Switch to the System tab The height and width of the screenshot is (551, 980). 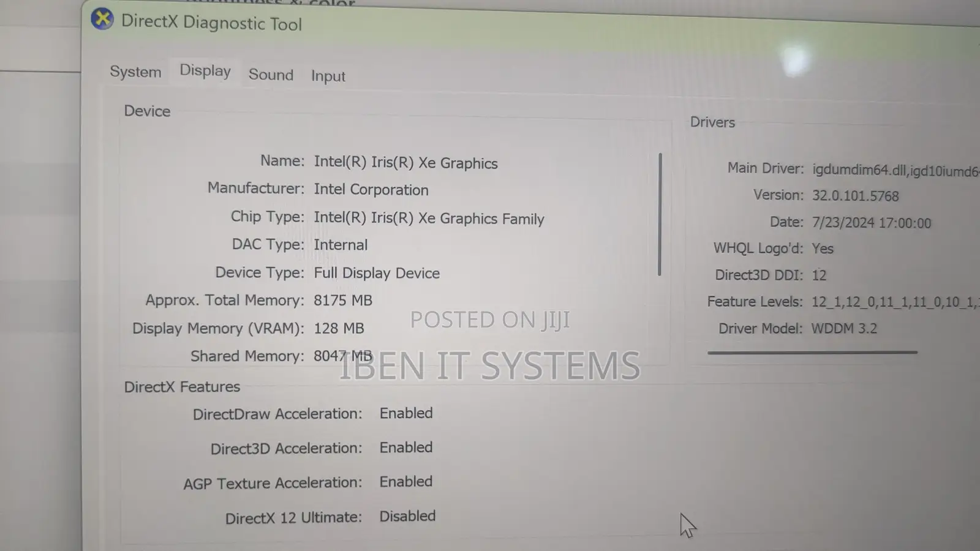pos(135,72)
